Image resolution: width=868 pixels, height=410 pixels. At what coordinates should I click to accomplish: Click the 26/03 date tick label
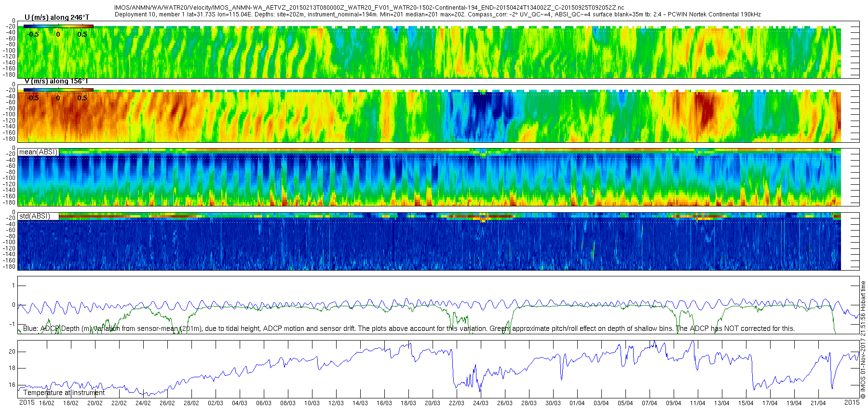point(505,403)
